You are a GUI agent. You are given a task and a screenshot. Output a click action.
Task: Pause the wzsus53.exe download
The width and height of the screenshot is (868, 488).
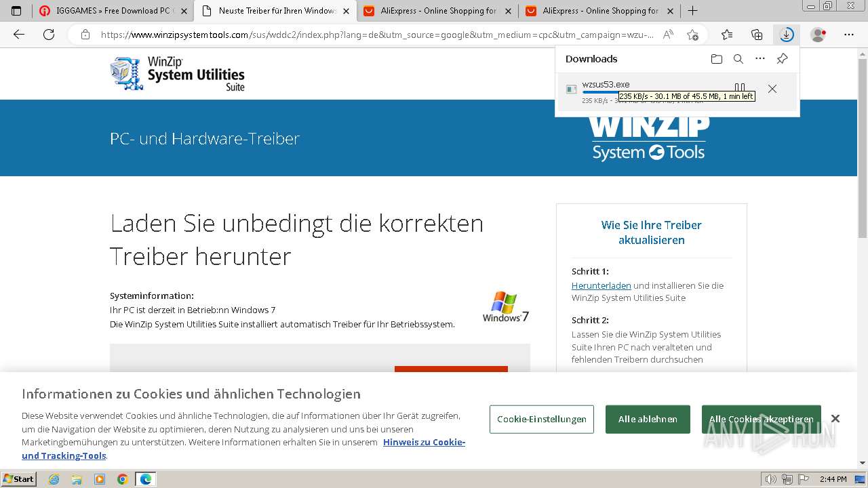[x=740, y=89]
